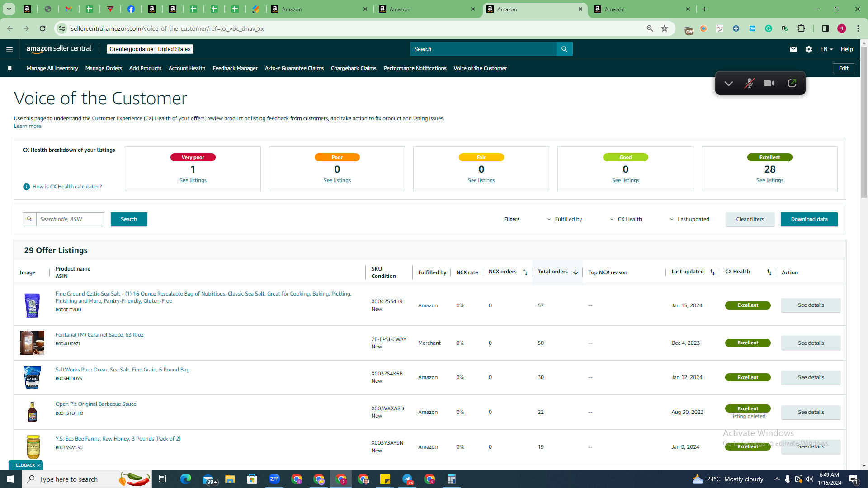
Task: Click the magnifier search button in header
Action: pyautogui.click(x=564, y=49)
